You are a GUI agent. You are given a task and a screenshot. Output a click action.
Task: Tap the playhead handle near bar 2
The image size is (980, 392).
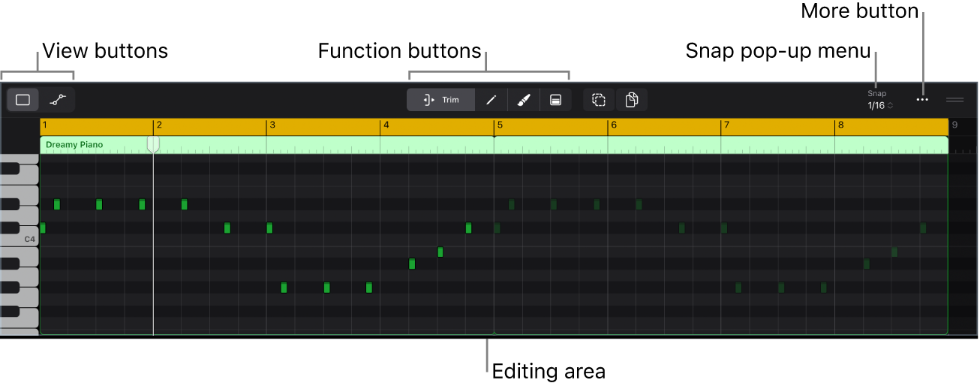point(153,144)
